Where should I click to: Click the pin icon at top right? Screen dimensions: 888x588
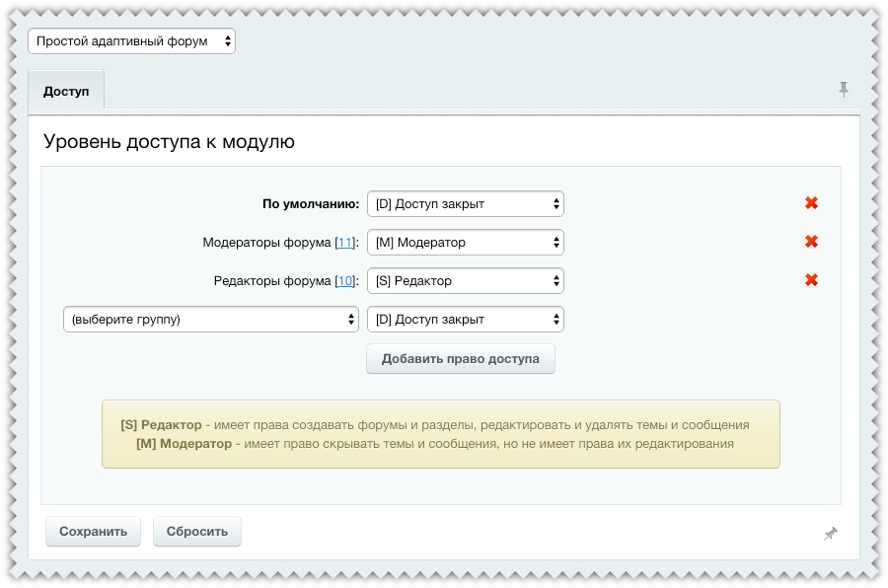coord(844,88)
